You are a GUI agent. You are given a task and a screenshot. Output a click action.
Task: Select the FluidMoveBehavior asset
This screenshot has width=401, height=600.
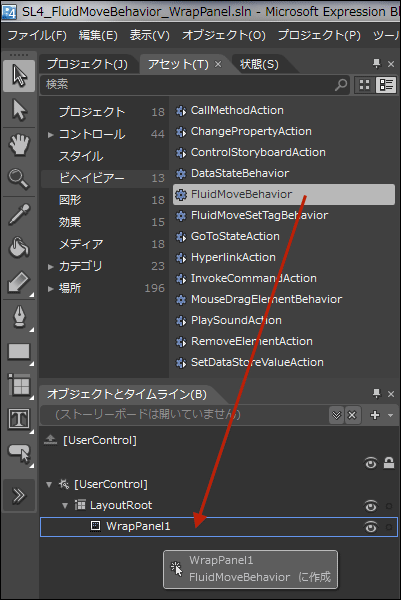coord(284,194)
